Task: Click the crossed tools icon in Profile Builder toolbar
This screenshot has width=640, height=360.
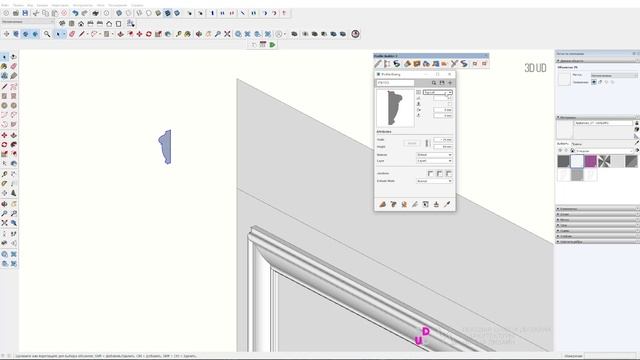Action: (454, 64)
